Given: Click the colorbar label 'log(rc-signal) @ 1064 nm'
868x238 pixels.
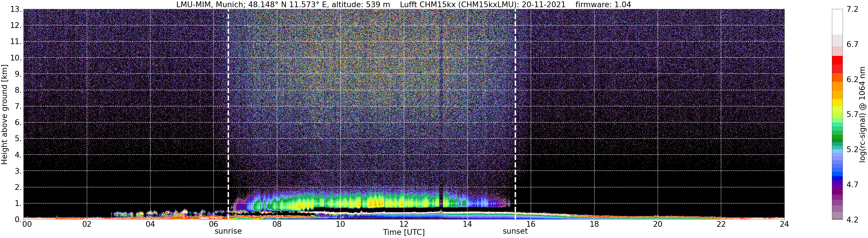Looking at the screenshot, I should coord(863,114).
